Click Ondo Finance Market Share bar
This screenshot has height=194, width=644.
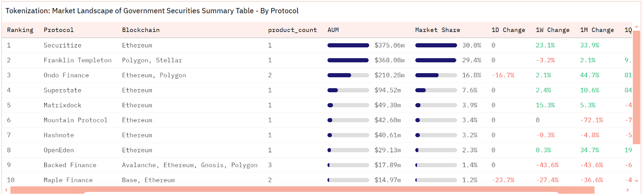[x=436, y=76]
